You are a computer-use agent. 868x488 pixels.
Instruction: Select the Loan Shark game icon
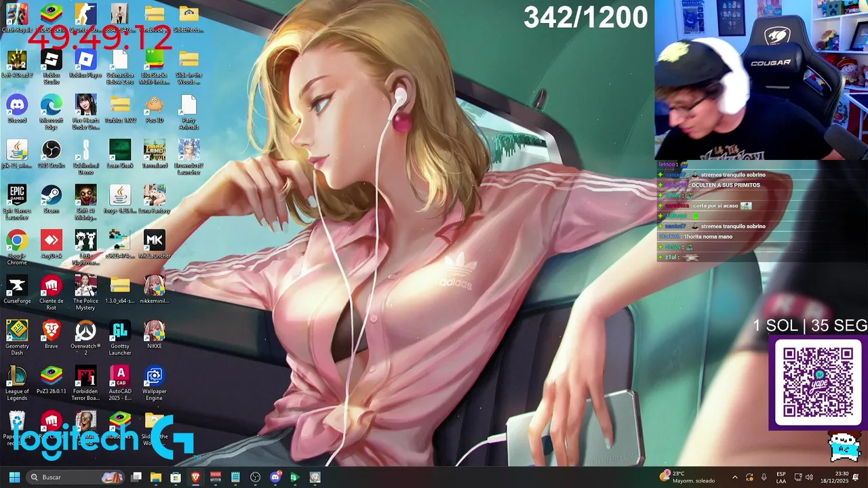pyautogui.click(x=120, y=155)
